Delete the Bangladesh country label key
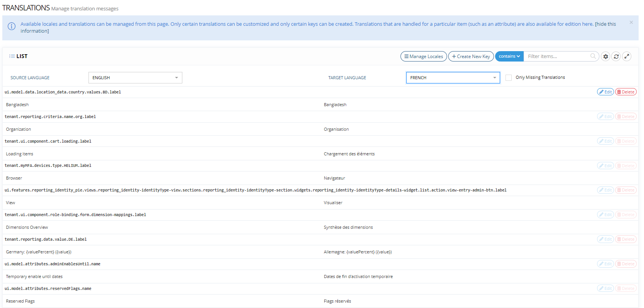 click(x=626, y=92)
